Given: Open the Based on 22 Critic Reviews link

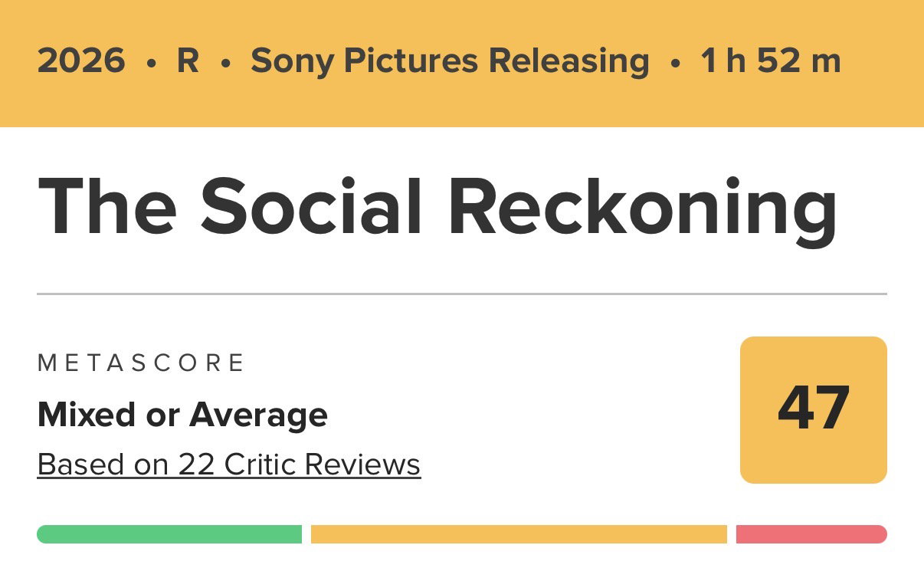Looking at the screenshot, I should 229,464.
